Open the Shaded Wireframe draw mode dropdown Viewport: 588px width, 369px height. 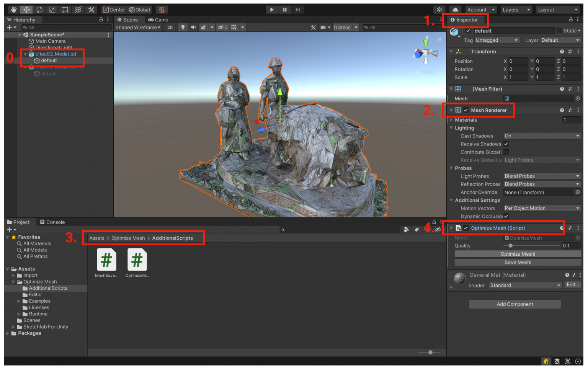click(138, 27)
